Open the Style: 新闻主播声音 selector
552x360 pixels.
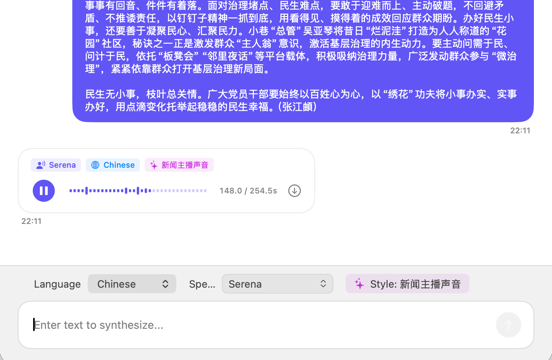tap(407, 284)
